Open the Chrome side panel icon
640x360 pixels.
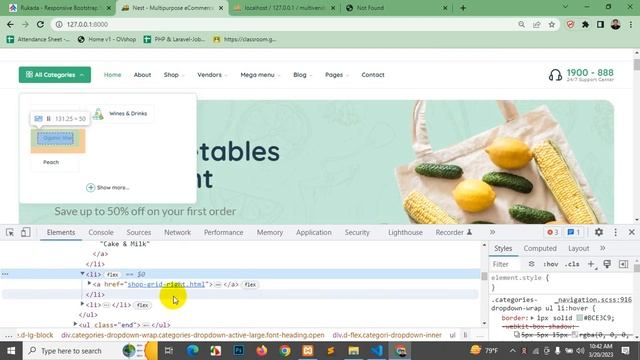pos(600,24)
